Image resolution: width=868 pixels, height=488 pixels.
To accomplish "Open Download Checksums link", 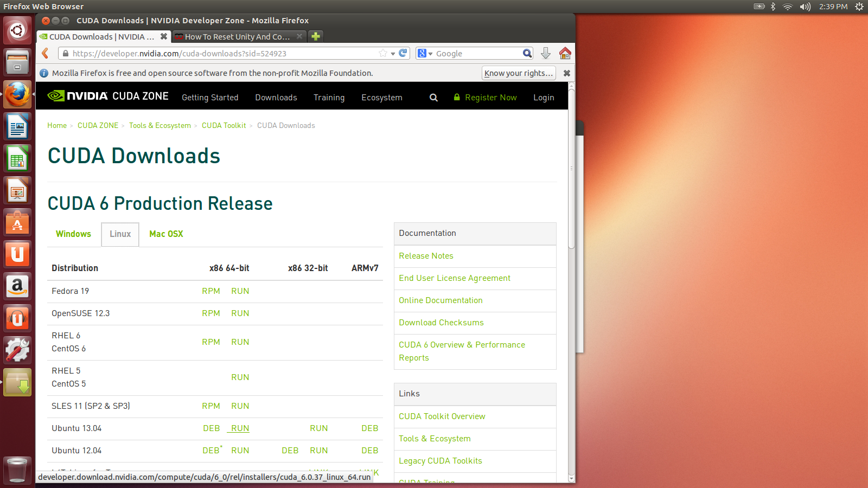I will pyautogui.click(x=441, y=323).
